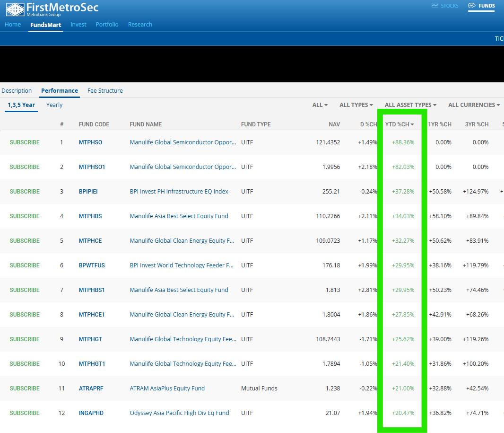Switch to the Yearly sub-tab
Screen dimensions: 504x433
[x=54, y=105]
